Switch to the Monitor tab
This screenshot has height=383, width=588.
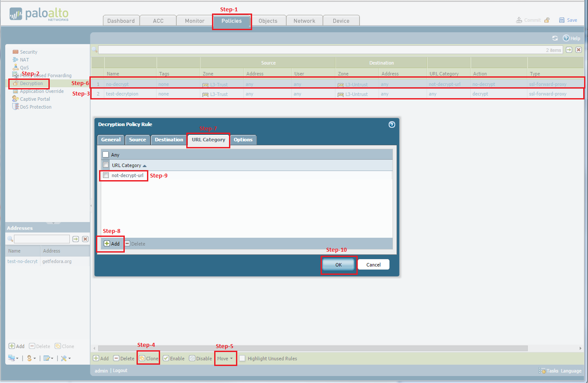195,21
